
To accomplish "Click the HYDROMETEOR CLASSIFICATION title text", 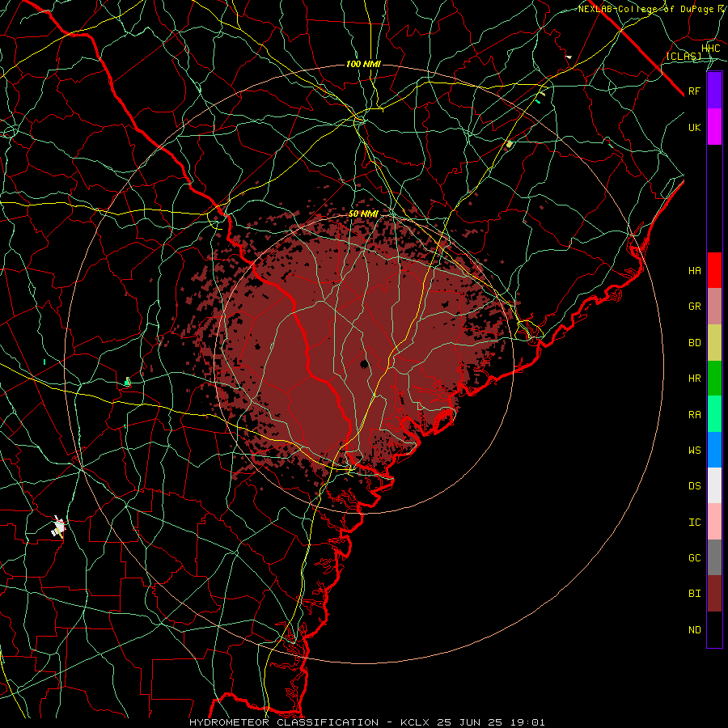I will tap(284, 722).
